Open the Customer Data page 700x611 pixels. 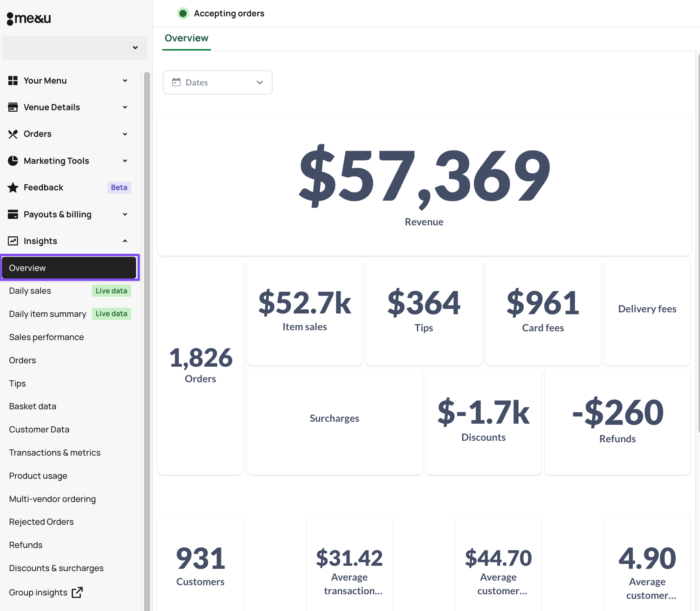pos(39,429)
